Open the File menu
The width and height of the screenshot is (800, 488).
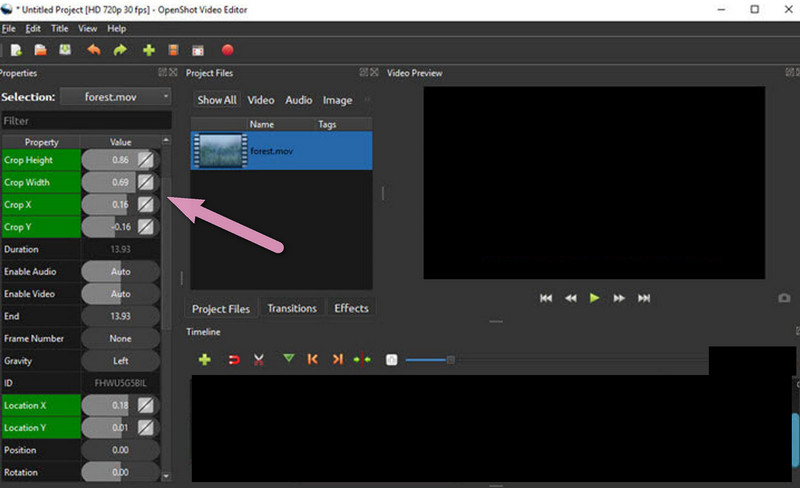click(x=9, y=29)
